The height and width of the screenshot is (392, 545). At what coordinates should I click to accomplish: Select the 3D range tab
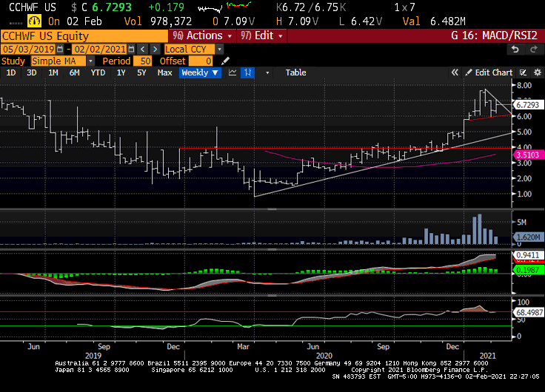pyautogui.click(x=32, y=72)
